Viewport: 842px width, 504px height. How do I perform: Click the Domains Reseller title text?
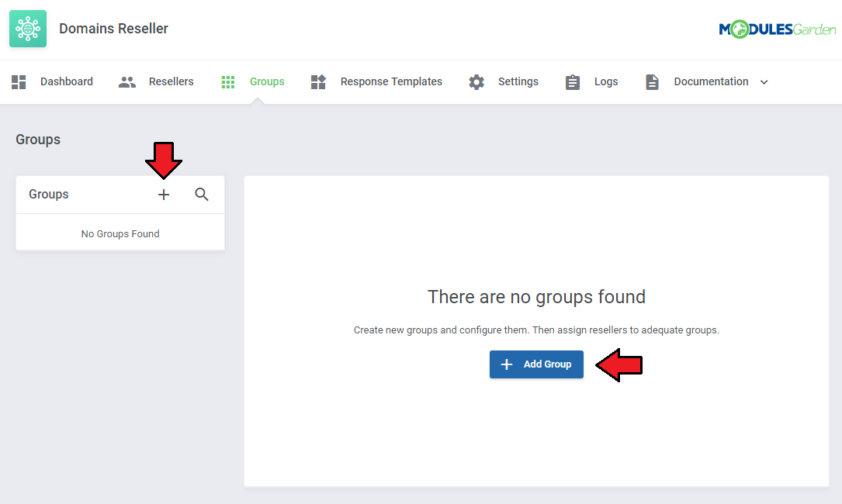(113, 29)
